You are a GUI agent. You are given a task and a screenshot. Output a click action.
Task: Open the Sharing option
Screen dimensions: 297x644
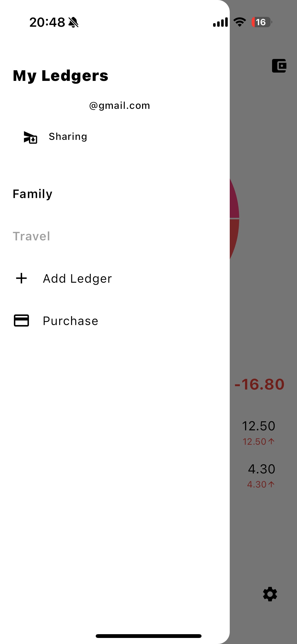68,137
